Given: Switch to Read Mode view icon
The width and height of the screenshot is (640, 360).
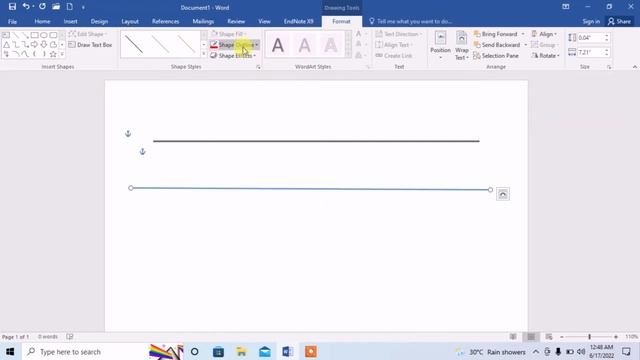Looking at the screenshot, I should [x=513, y=337].
